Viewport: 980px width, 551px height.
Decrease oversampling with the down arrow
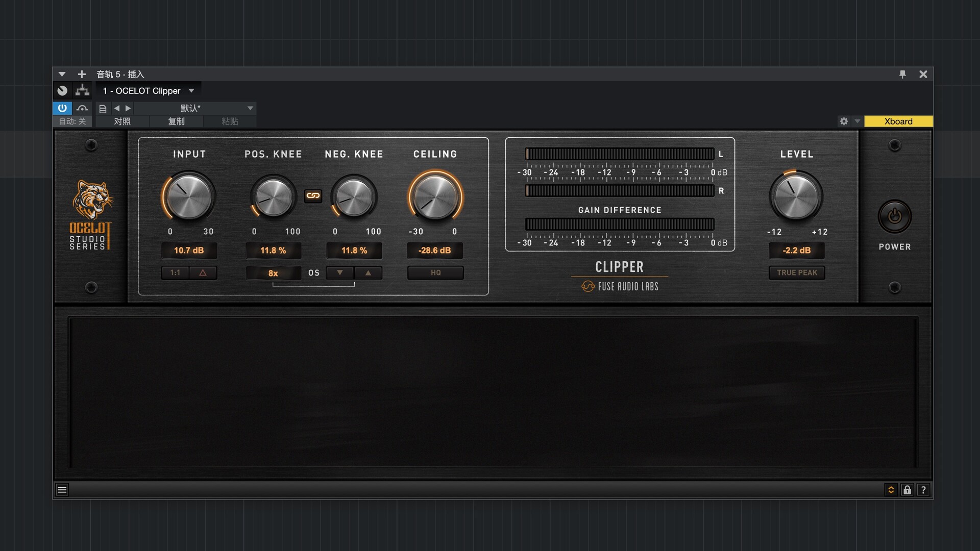(340, 273)
